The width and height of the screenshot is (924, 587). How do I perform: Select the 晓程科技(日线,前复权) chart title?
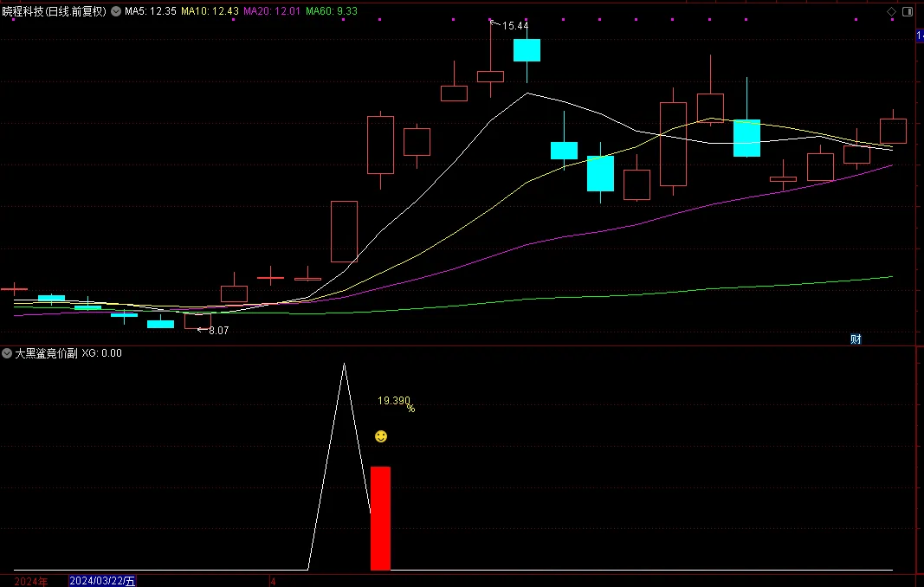55,11
